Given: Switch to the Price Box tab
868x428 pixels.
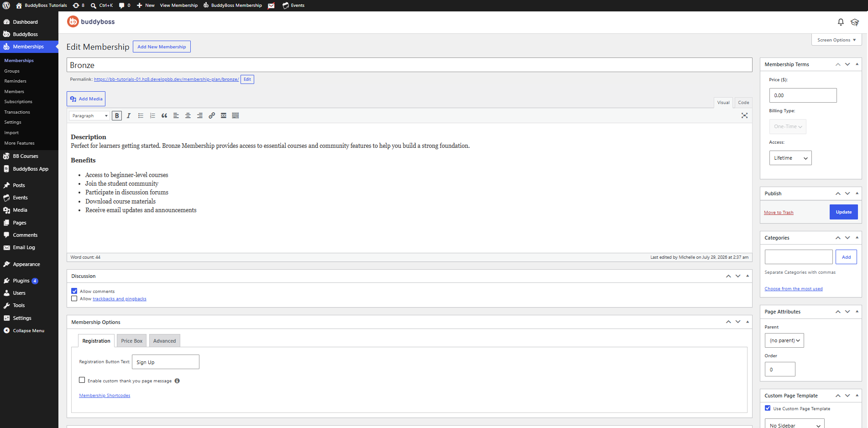Looking at the screenshot, I should point(131,341).
